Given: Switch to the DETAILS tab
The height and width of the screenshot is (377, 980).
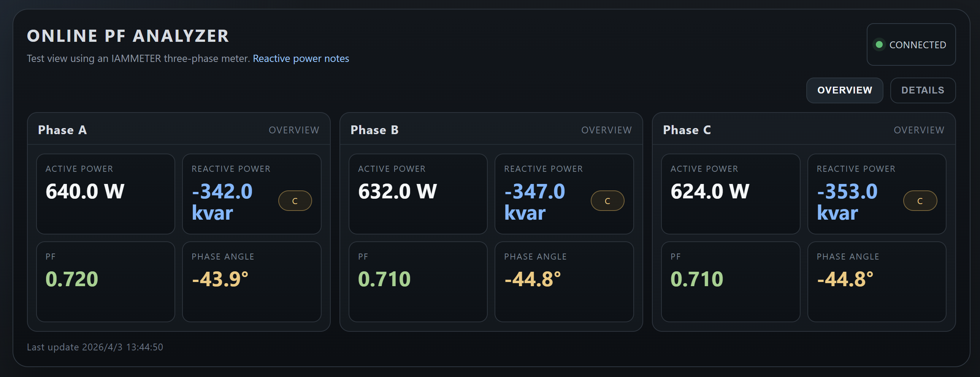Looking at the screenshot, I should coord(923,90).
